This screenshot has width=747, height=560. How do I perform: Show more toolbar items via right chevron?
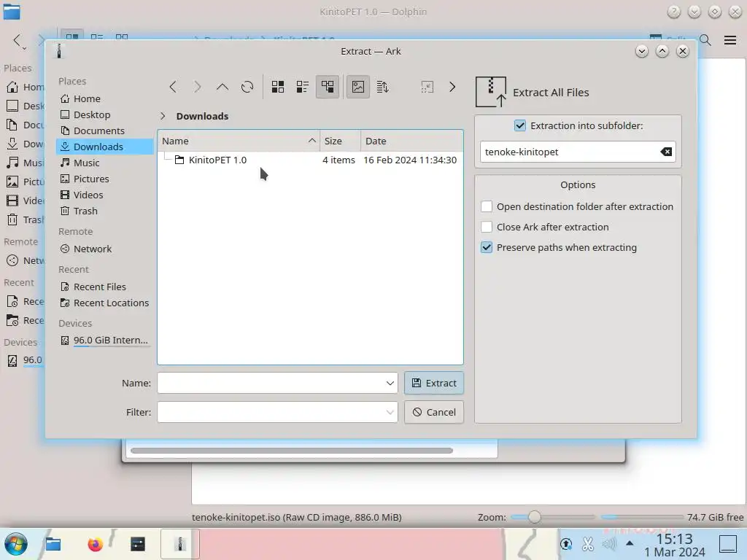pos(452,87)
